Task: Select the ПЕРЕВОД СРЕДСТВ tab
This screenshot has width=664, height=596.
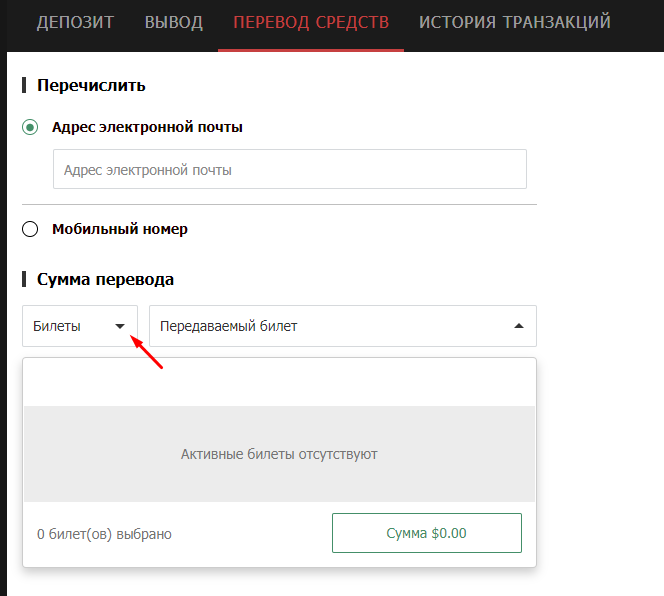Action: pyautogui.click(x=311, y=22)
